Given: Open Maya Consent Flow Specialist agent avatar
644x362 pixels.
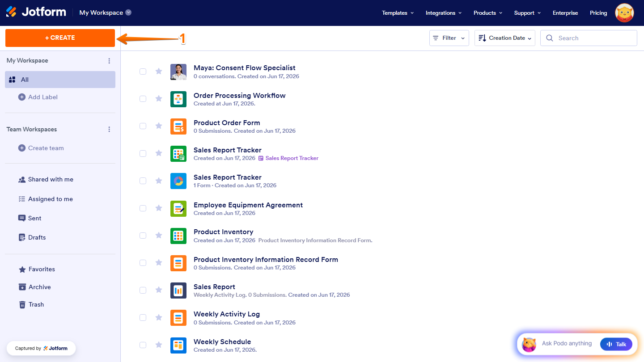Looking at the screenshot, I should click(178, 72).
